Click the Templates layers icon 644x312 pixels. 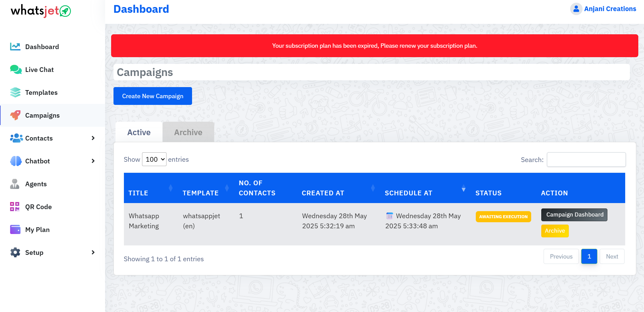coord(15,92)
